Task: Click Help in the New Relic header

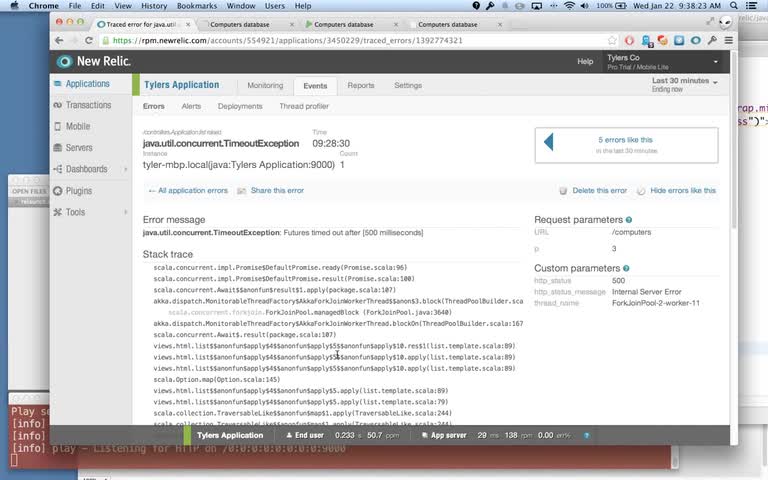Action: pyautogui.click(x=585, y=62)
